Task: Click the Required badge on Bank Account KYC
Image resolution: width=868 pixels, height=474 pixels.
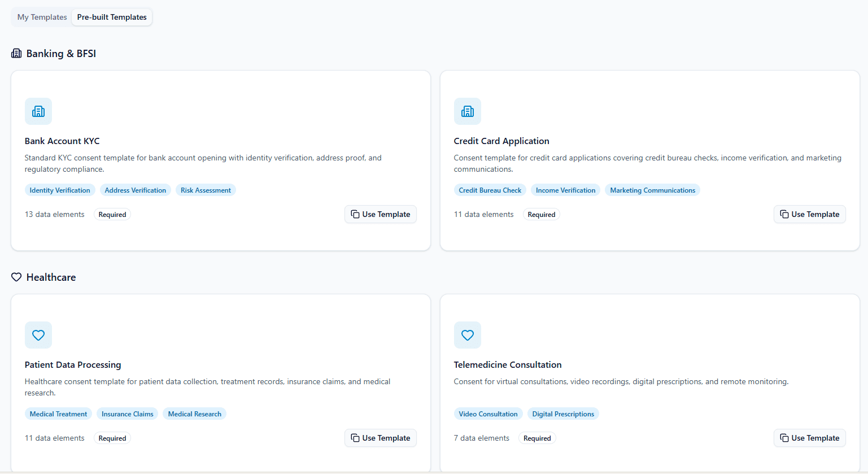Action: 112,214
